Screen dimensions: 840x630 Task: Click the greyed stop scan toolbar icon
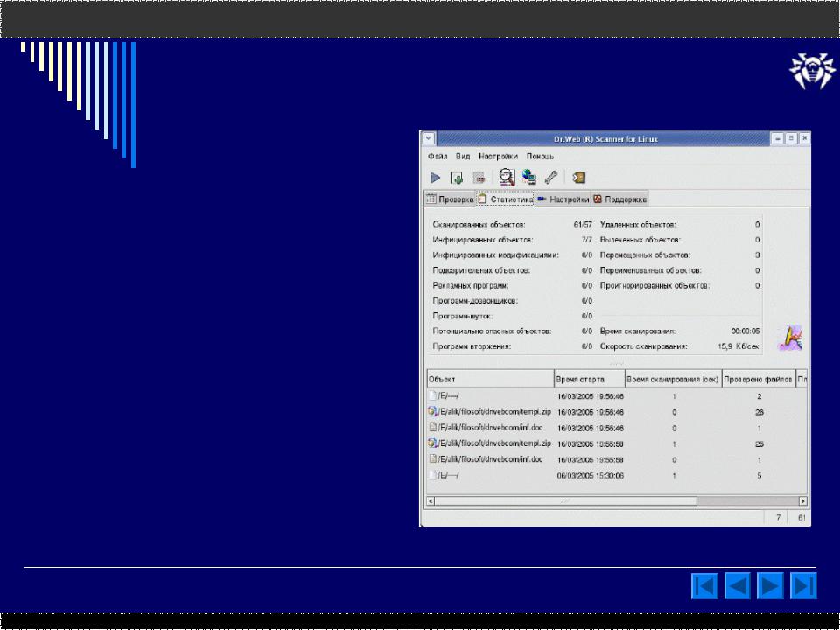coord(479,178)
